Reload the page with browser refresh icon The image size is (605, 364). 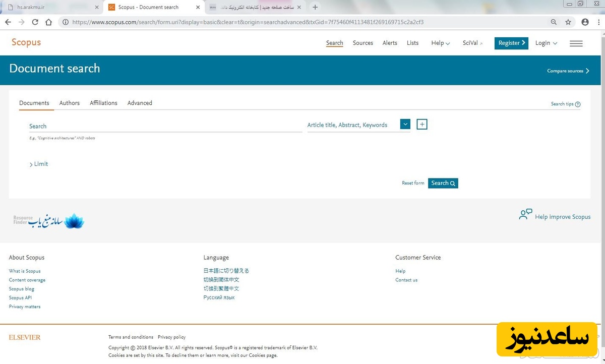(35, 22)
